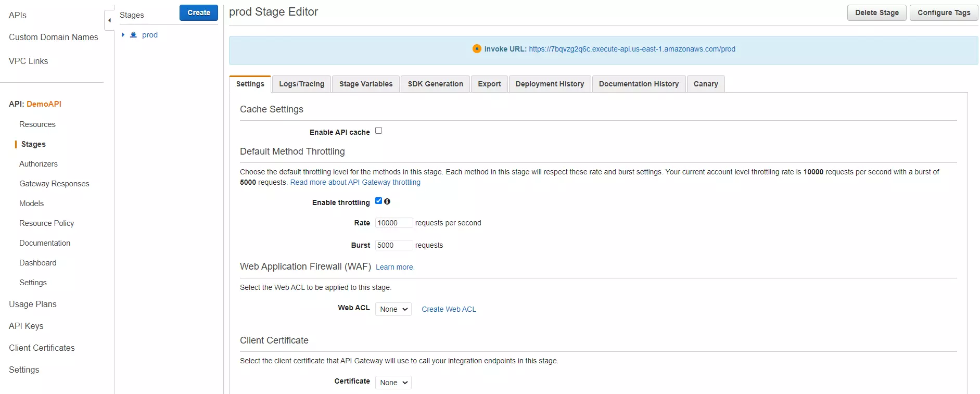Open VPC Links in navigation
980x394 pixels.
click(28, 61)
